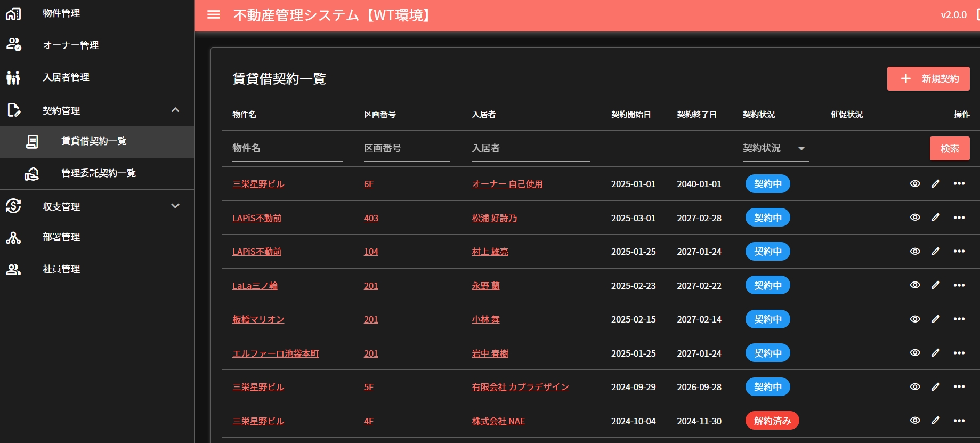Viewport: 980px width, 443px height.
Task: Open the hamburger menu in header
Action: coord(213,15)
